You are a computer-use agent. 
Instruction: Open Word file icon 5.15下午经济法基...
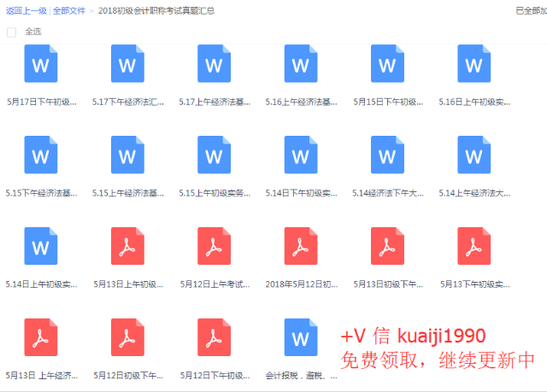[41, 155]
